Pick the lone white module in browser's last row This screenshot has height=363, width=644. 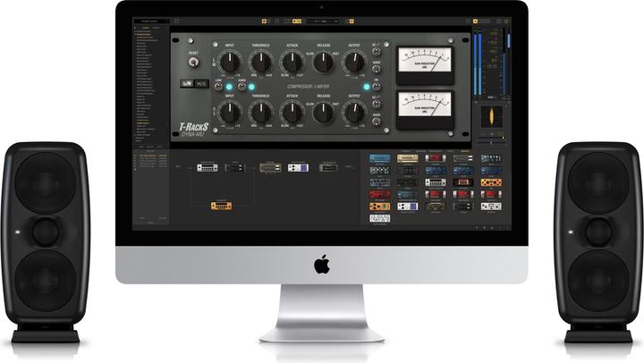coord(380,218)
